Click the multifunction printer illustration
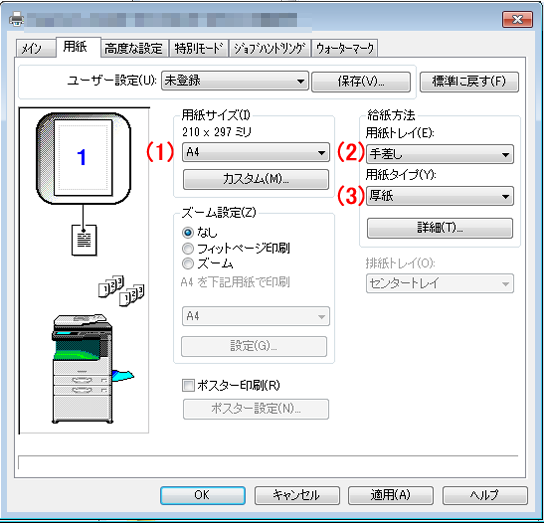The image size is (544, 523). [x=92, y=369]
